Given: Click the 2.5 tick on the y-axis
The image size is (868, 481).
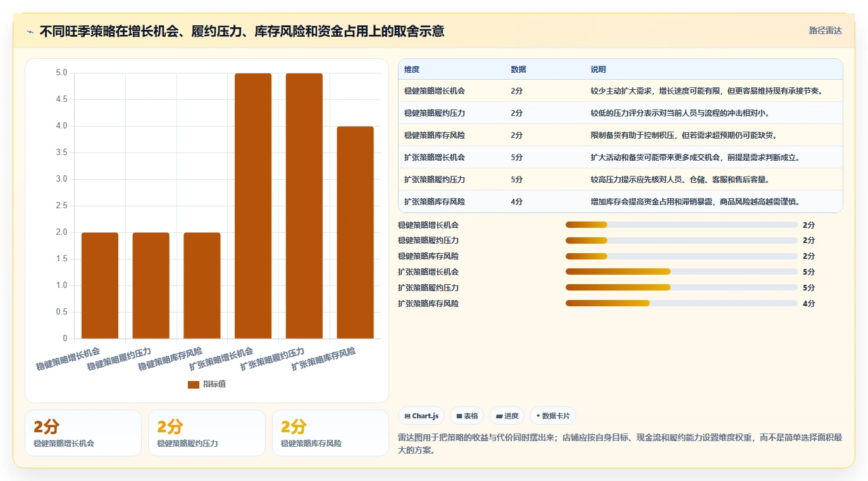Looking at the screenshot, I should 61,206.
